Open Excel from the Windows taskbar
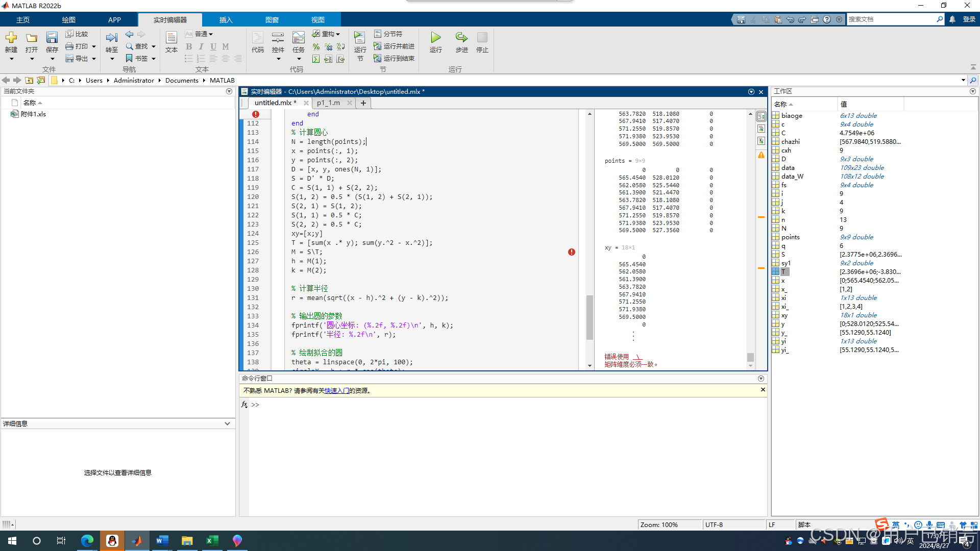Viewport: 980px width, 551px height. click(212, 541)
